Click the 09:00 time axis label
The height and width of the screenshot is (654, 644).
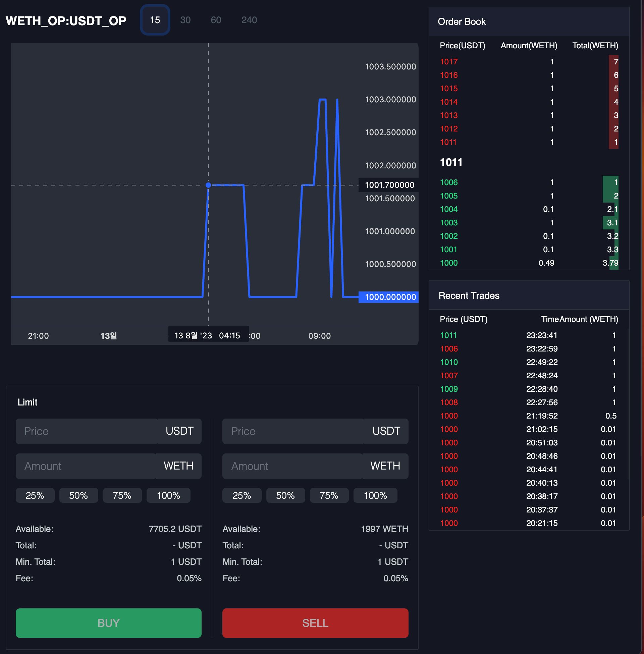tap(319, 336)
